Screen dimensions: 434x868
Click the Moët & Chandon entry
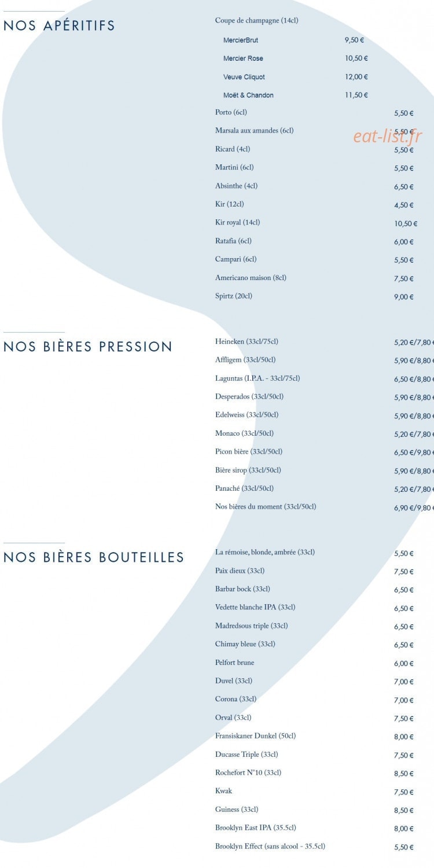(248, 95)
